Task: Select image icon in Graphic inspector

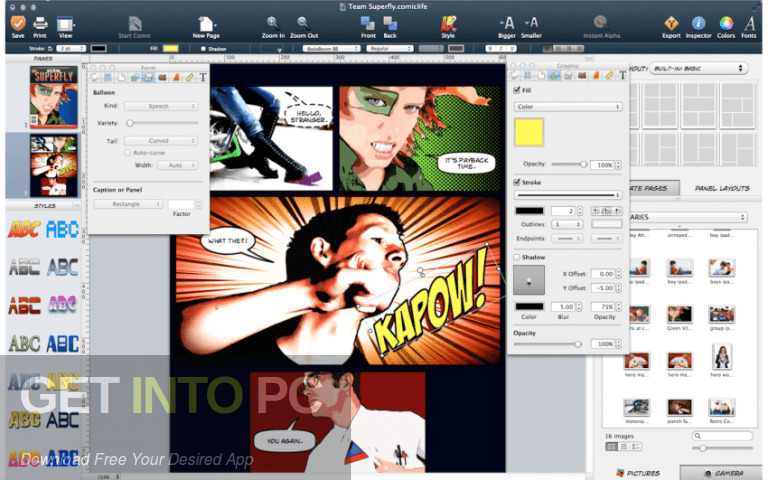Action: 582,75
